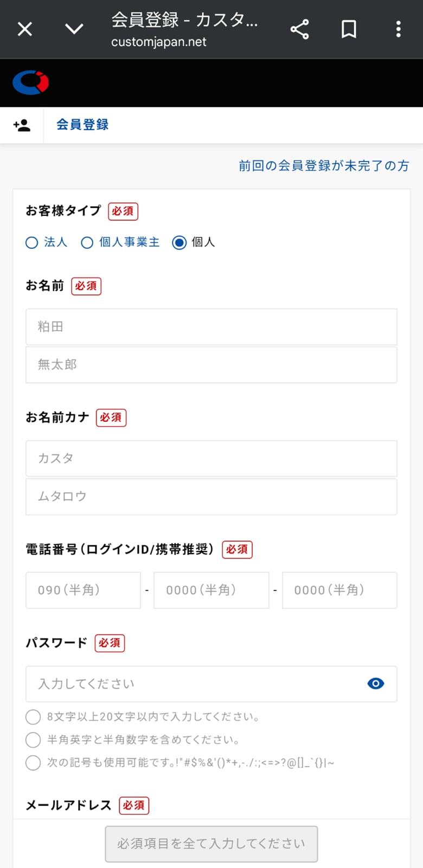This screenshot has height=868, width=423.
Task: Focus the 090 phone prefix field
Action: pyautogui.click(x=83, y=590)
